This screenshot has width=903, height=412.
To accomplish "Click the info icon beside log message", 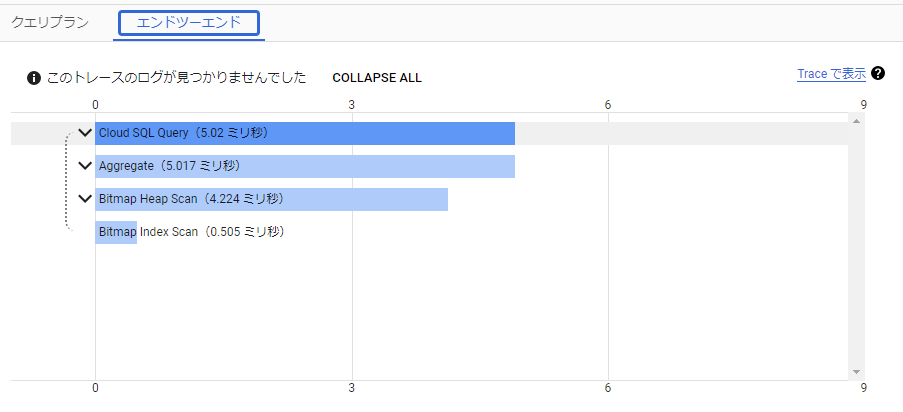I will (34, 78).
